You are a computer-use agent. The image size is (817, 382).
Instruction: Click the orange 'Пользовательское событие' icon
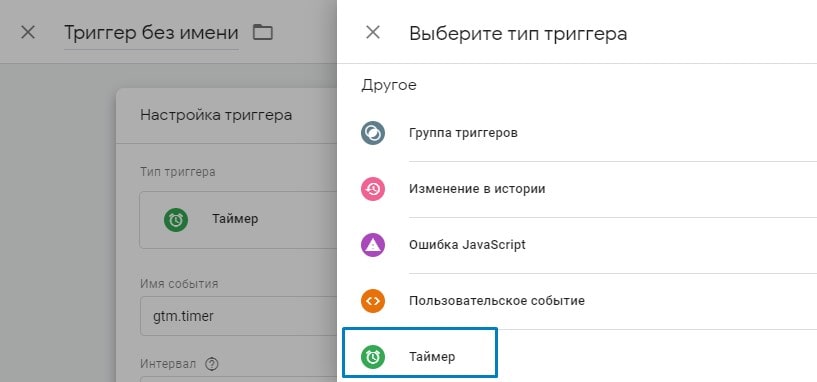pos(373,301)
